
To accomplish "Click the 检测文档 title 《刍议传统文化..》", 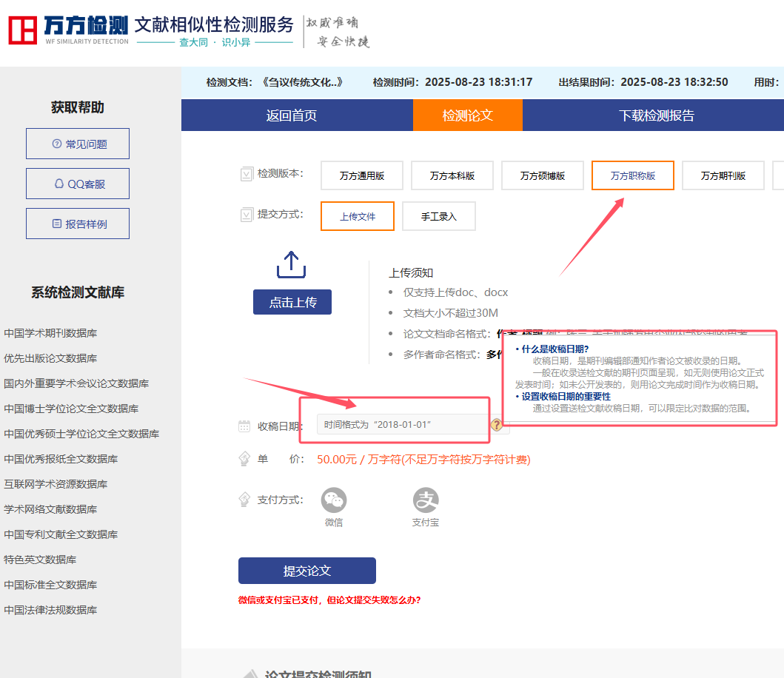I will point(303,82).
